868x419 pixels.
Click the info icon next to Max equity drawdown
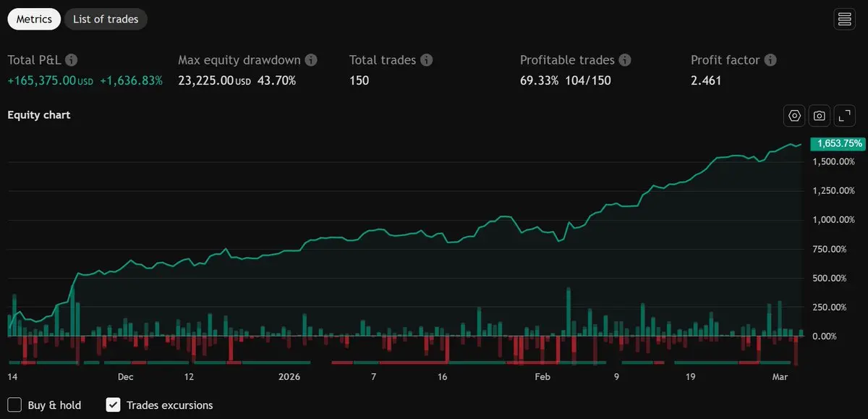point(311,61)
